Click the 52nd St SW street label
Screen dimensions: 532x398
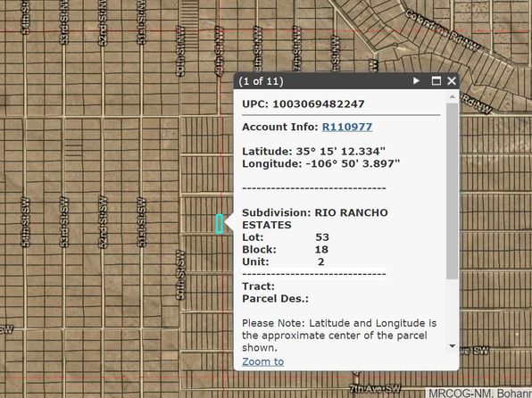[103, 222]
